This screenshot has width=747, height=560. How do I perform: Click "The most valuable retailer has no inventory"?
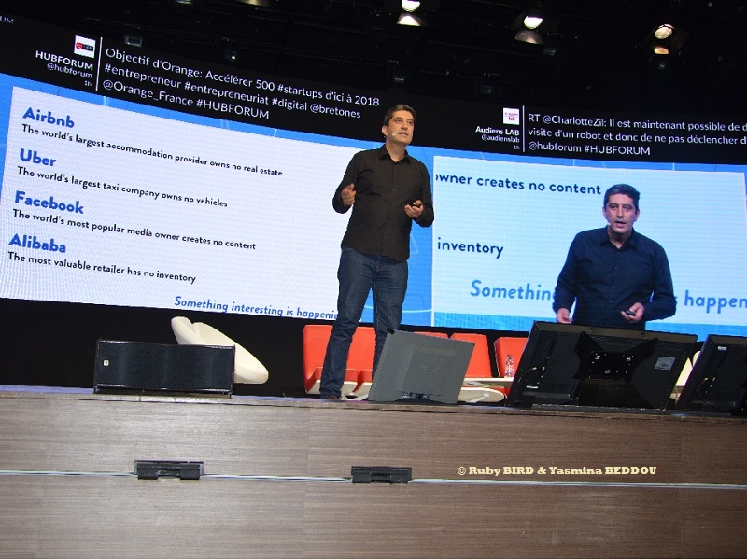[102, 267]
